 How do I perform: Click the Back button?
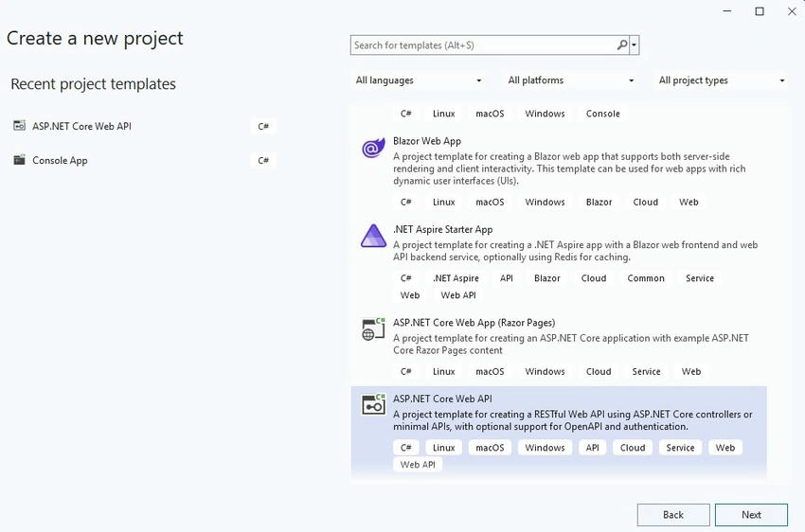point(673,515)
